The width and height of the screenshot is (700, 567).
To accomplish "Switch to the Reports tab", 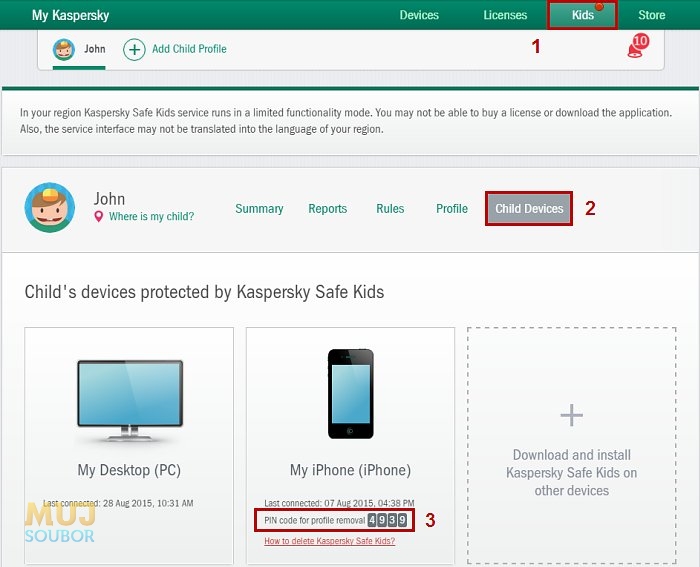I will coord(327,208).
